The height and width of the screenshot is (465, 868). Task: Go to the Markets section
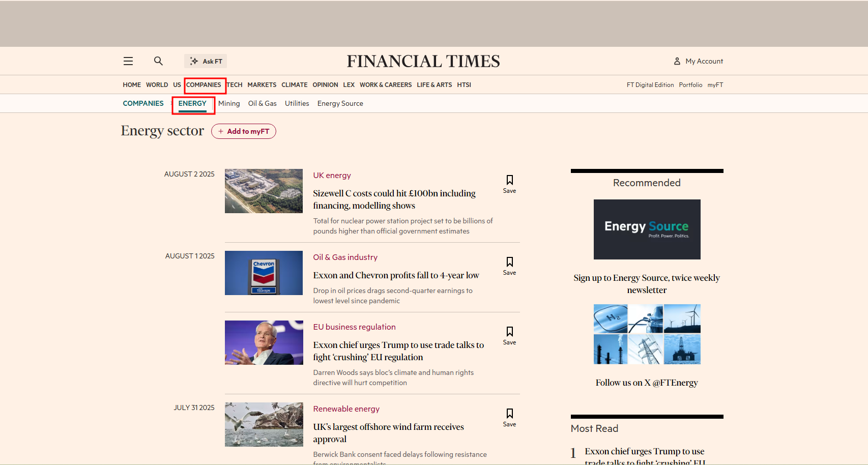[262, 85]
